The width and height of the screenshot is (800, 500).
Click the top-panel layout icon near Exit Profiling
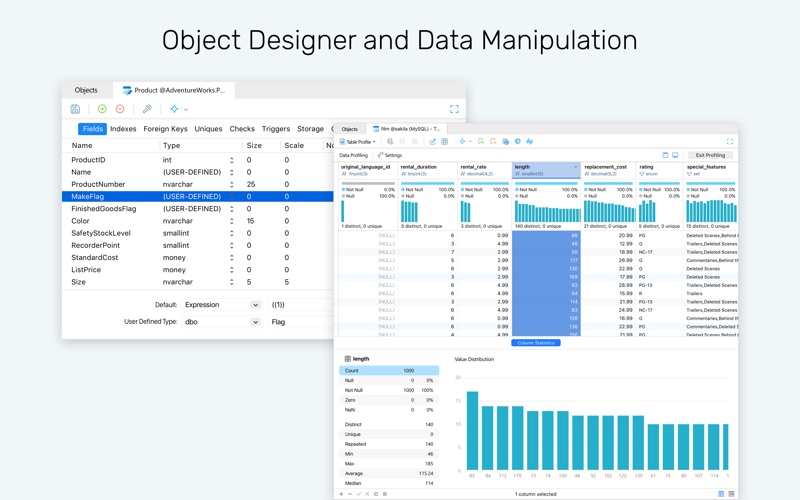click(665, 155)
